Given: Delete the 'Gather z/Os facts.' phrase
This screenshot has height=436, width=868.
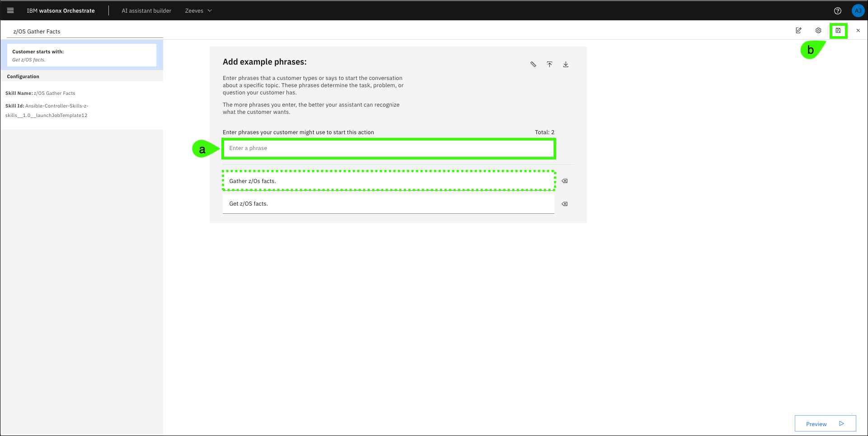Looking at the screenshot, I should pyautogui.click(x=564, y=181).
